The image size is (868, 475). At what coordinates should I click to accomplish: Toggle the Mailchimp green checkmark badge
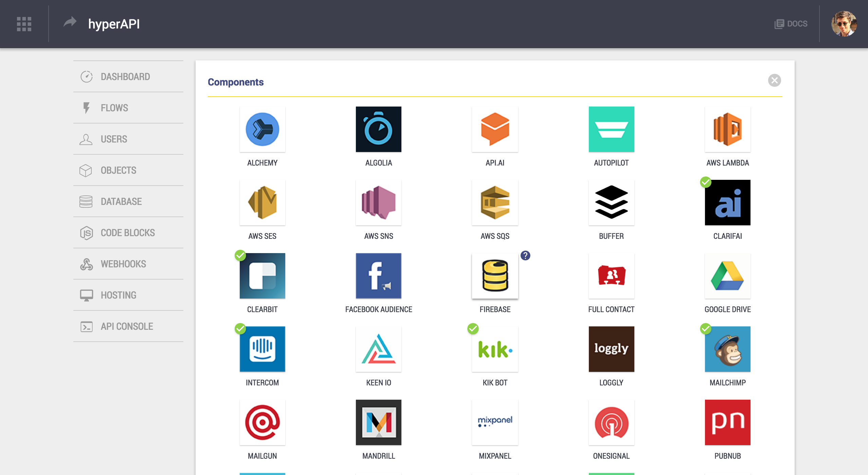pos(705,328)
